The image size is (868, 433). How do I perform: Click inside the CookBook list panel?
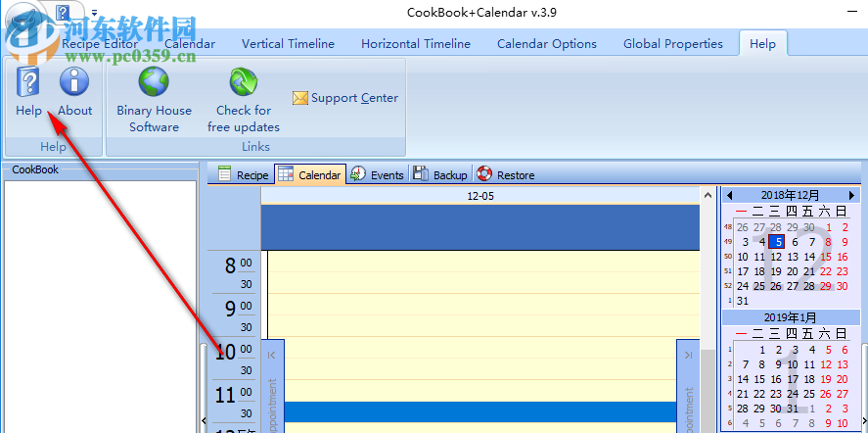tap(100, 306)
